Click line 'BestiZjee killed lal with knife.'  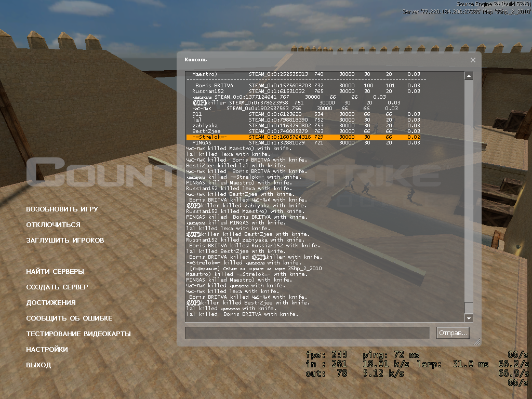point(236,166)
